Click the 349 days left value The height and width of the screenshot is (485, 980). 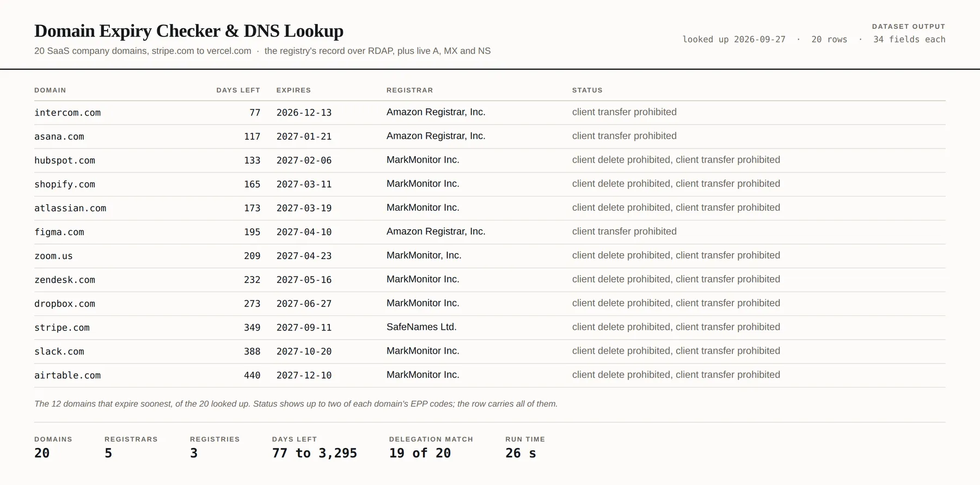pyautogui.click(x=252, y=328)
